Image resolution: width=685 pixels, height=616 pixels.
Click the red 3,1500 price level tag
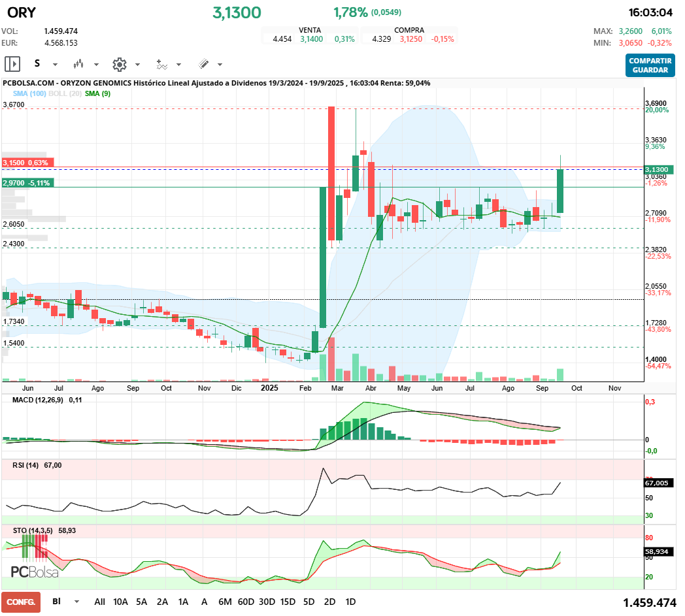(27, 163)
